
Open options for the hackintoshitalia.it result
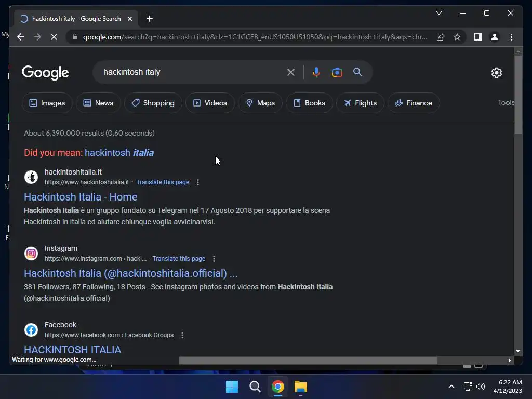(198, 182)
